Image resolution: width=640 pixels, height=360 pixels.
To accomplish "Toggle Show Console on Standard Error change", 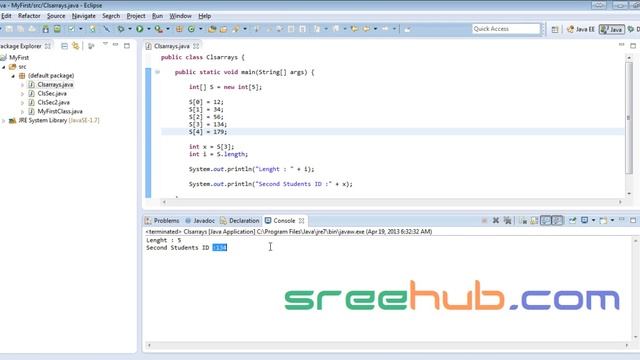I will (557, 220).
